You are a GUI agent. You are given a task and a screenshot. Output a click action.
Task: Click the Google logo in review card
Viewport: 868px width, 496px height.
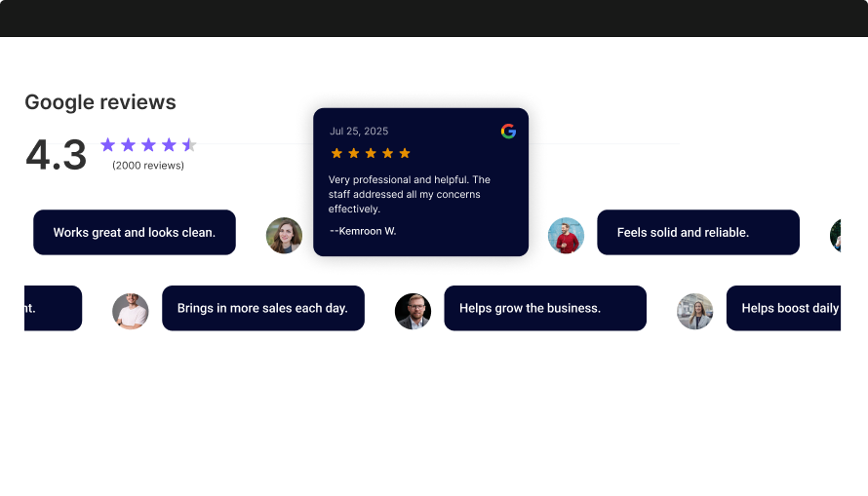508,131
